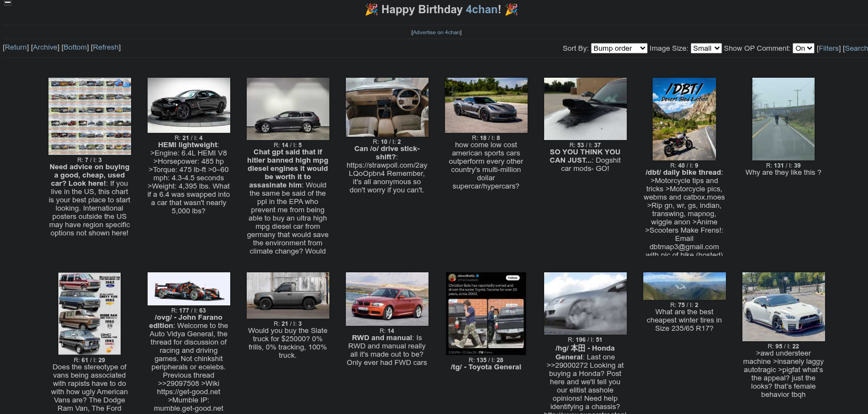Open the silver Corvette sports car thumbnail
868x414 pixels.
[486, 105]
